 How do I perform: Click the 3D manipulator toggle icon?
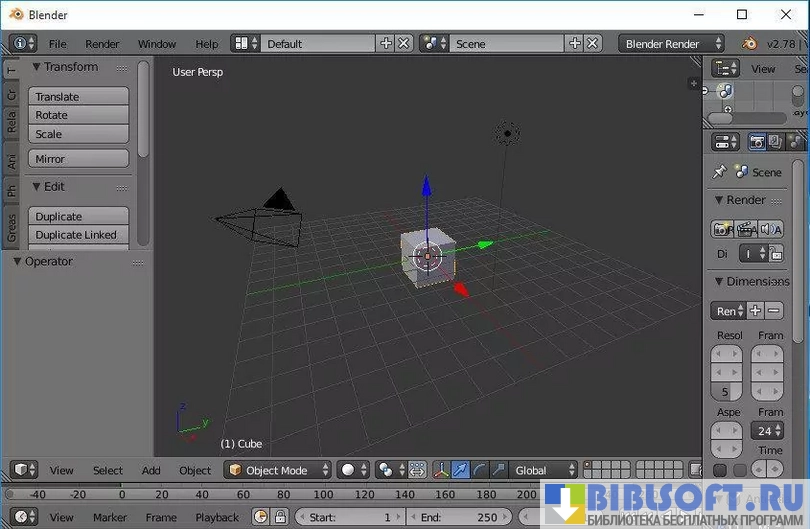tap(441, 470)
